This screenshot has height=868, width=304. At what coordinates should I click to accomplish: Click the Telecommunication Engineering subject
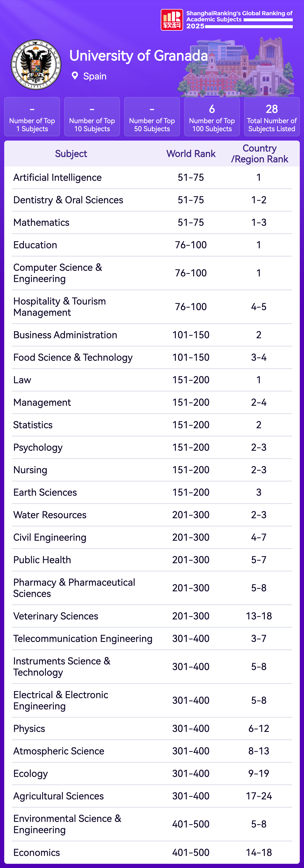pyautogui.click(x=83, y=639)
